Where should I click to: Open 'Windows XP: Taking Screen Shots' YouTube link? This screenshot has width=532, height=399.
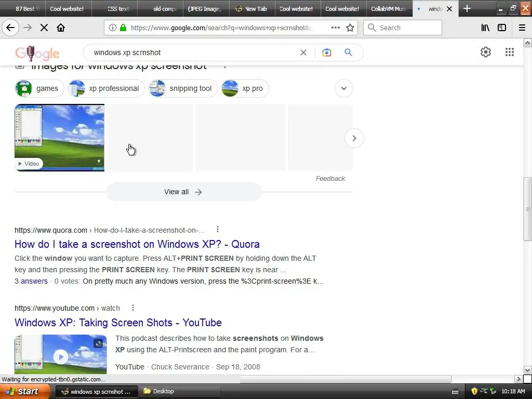click(x=118, y=323)
